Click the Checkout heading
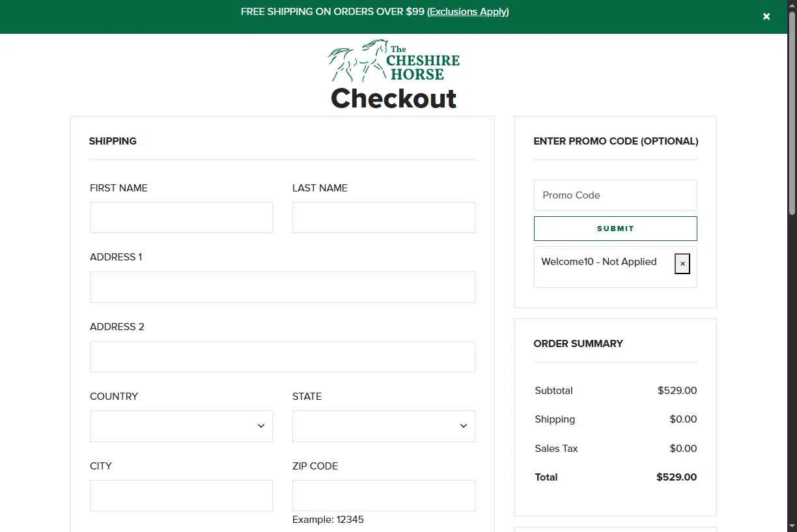797x532 pixels. (x=394, y=99)
